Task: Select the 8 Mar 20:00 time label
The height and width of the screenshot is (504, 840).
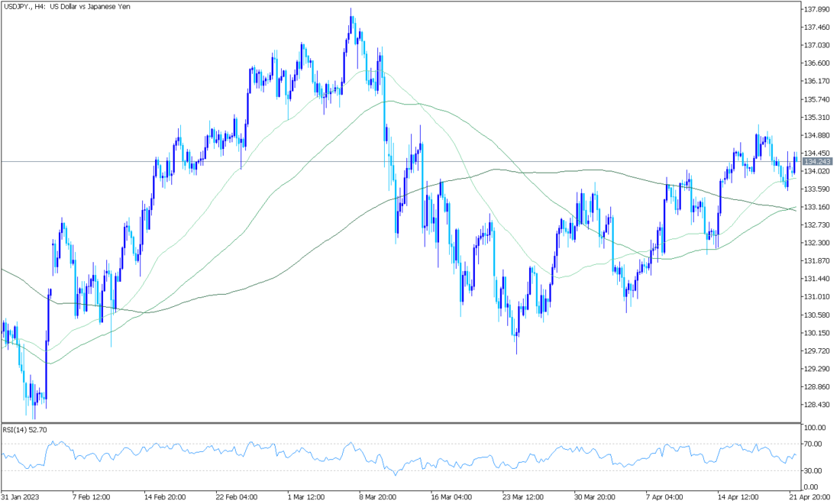Action: click(x=380, y=496)
